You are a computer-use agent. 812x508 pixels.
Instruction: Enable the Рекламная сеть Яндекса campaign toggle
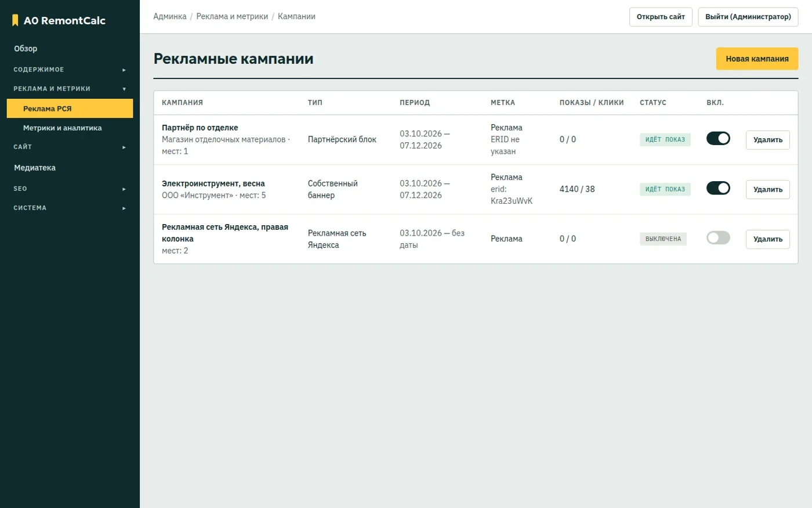click(x=718, y=237)
